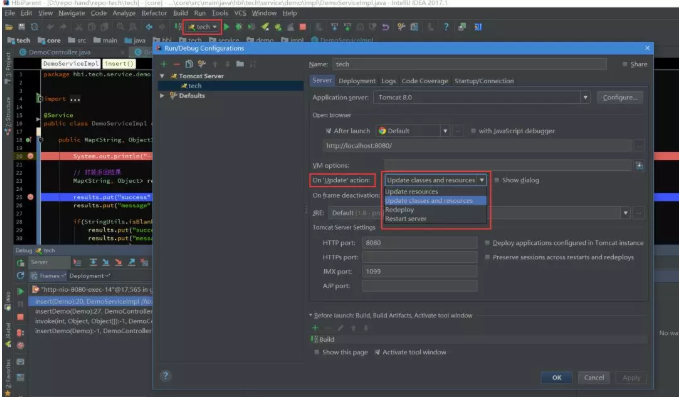Click the green Run button in the toolbar

(x=227, y=27)
